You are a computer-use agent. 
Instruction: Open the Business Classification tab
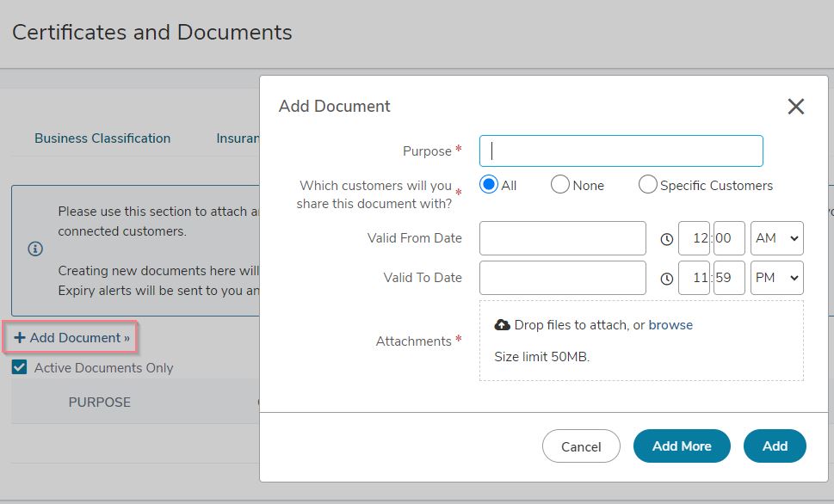click(x=102, y=138)
